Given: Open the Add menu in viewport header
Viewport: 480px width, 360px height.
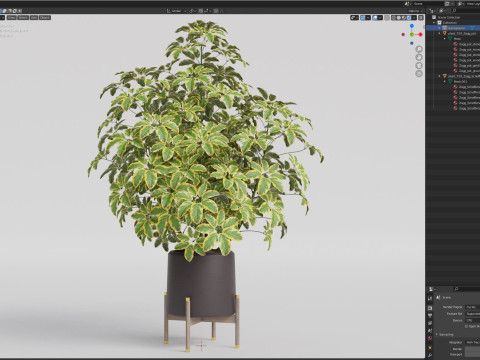Looking at the screenshot, I should point(34,17).
